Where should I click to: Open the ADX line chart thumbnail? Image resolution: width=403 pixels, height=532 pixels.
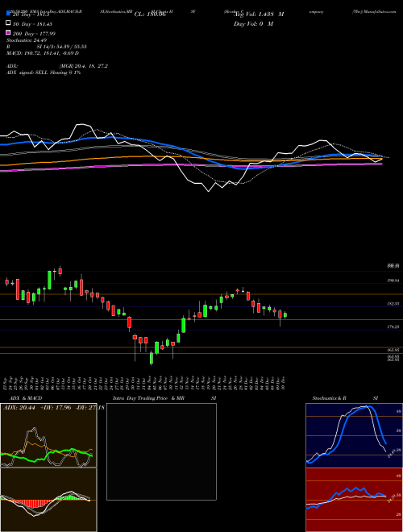pos(48,435)
